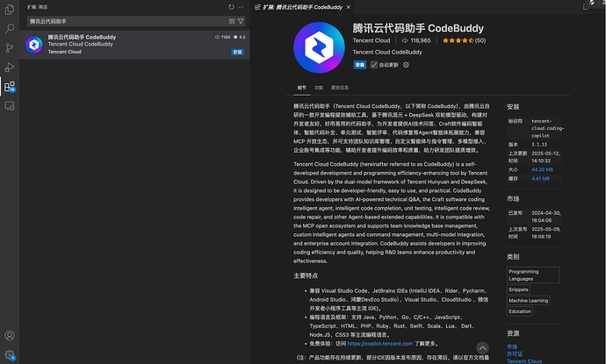Click the version value 3.1.13

tap(538, 145)
